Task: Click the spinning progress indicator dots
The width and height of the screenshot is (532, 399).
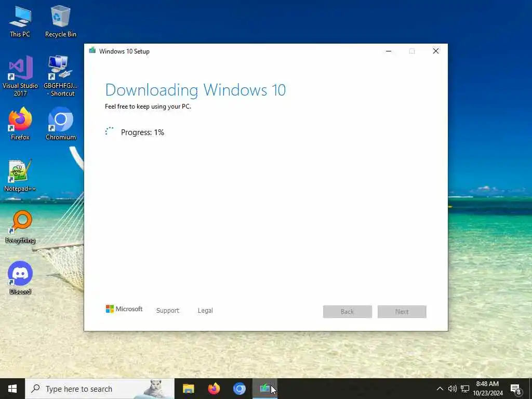Action: (x=109, y=131)
